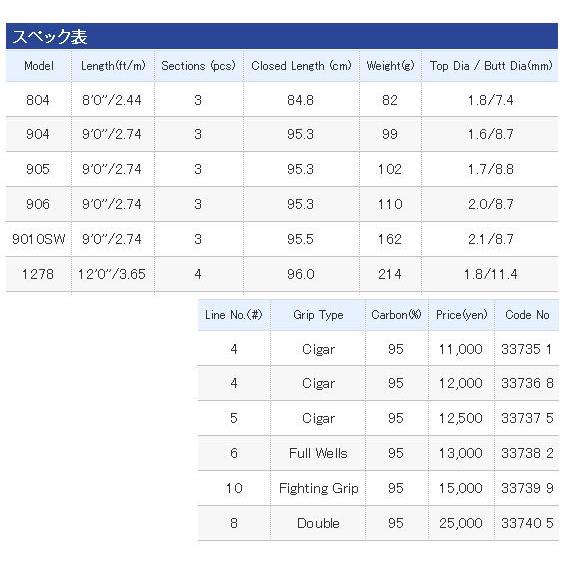Click the Top Dia / Butt Dia(mm) header
Viewport: 568px width, 568px height.
pyautogui.click(x=490, y=66)
